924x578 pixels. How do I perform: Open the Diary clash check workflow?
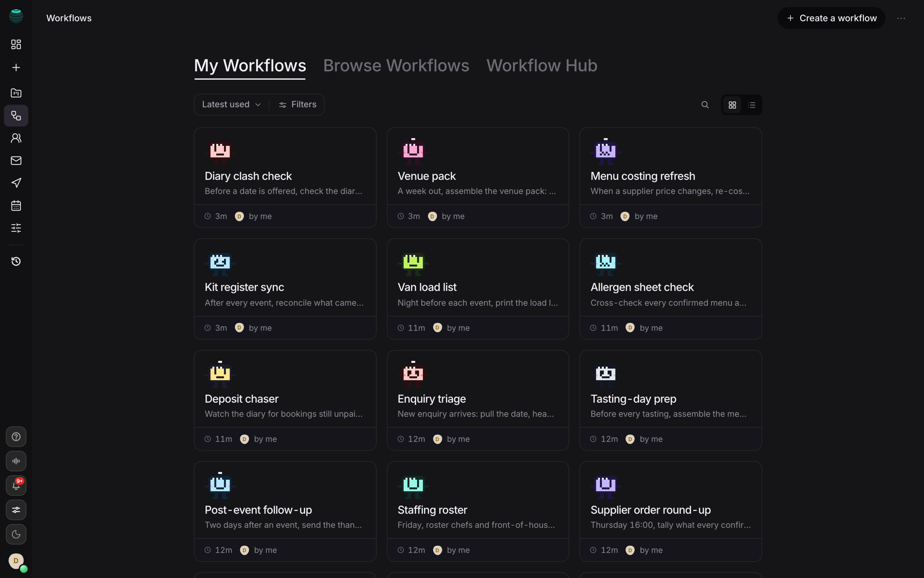(x=285, y=178)
